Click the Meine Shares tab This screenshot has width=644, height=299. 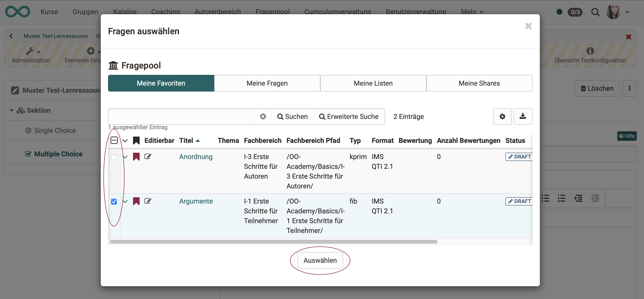(479, 83)
